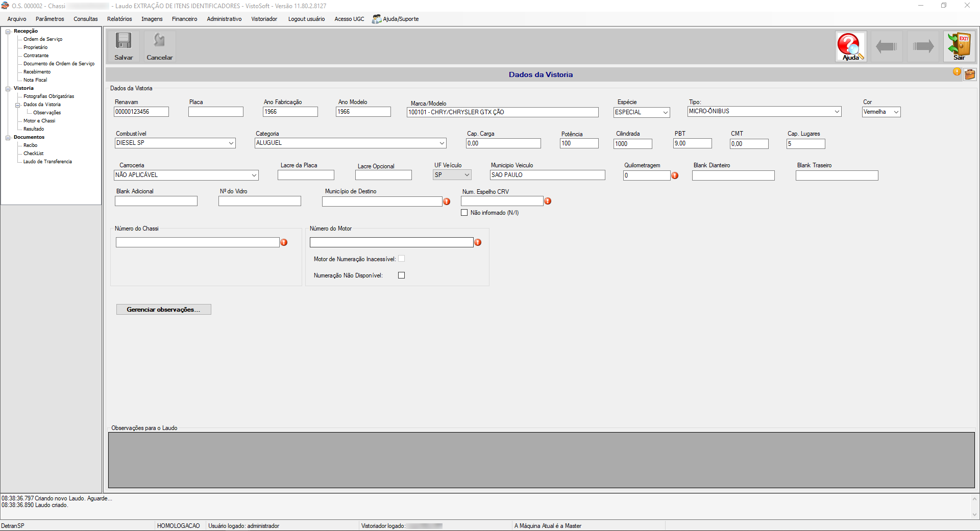Expand the Cor dropdown showing Vermelha

click(881, 112)
